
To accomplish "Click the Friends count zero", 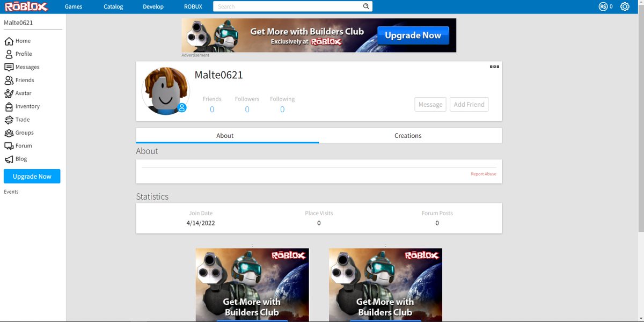I will pyautogui.click(x=212, y=109).
